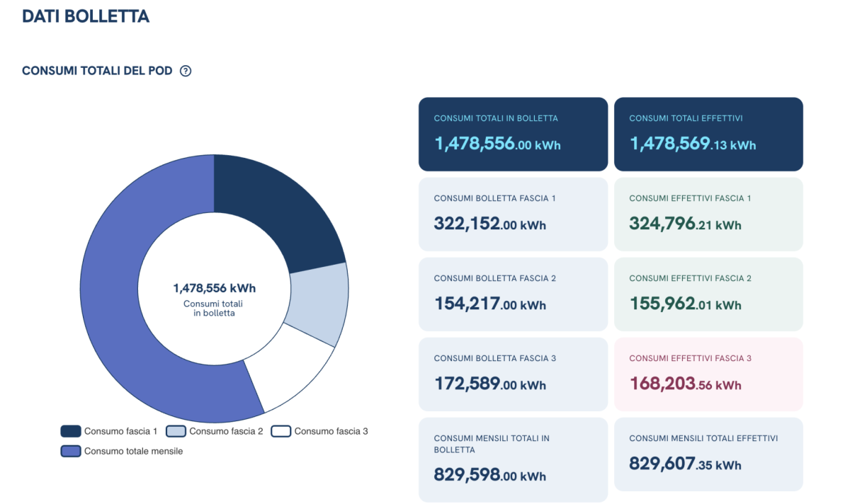Click the donut center total kWh label
Image resolution: width=850 pixels, height=504 pixels.
coord(214,288)
